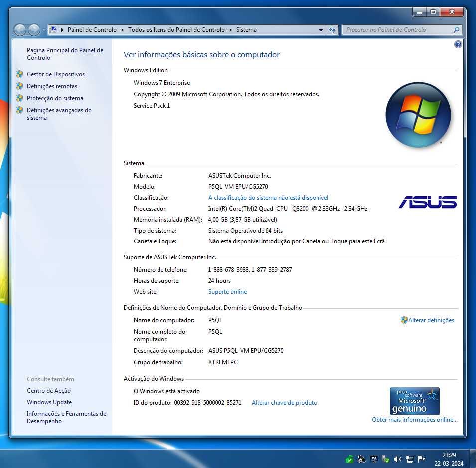
Task: Open Protecção do sistema
Action: pos(55,98)
